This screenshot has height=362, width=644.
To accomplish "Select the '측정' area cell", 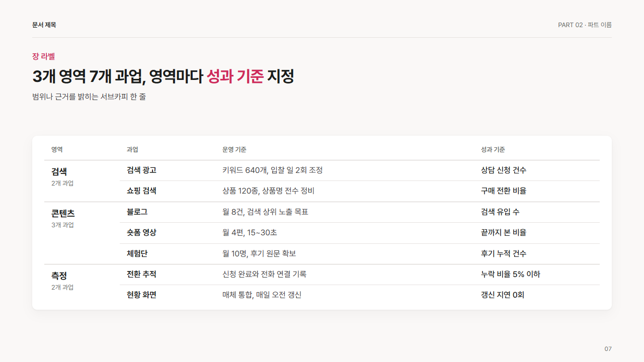I will 59,276.
